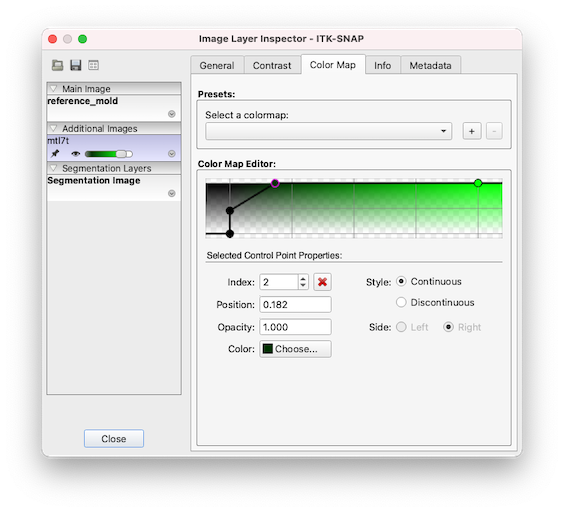Toggle mtl7t layer visibility eye
Viewport: 564px width, 512px height.
point(75,154)
